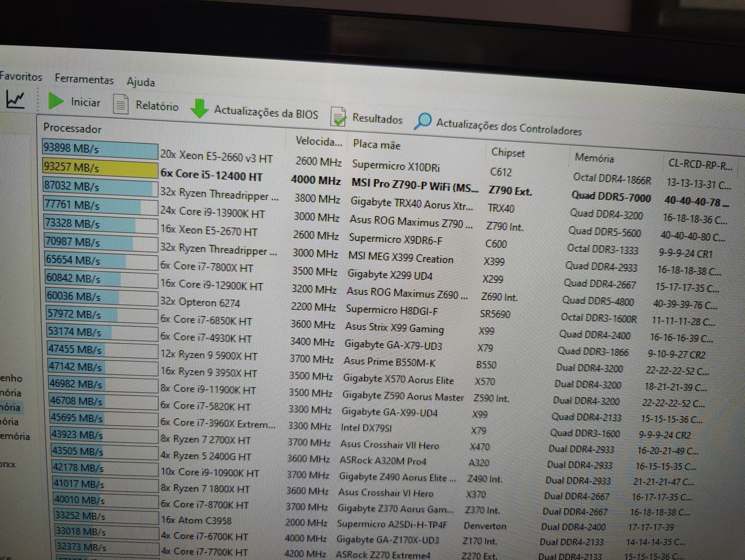Click the Octal DDR4-1866R memory cell
The image size is (745, 560).
[612, 179]
